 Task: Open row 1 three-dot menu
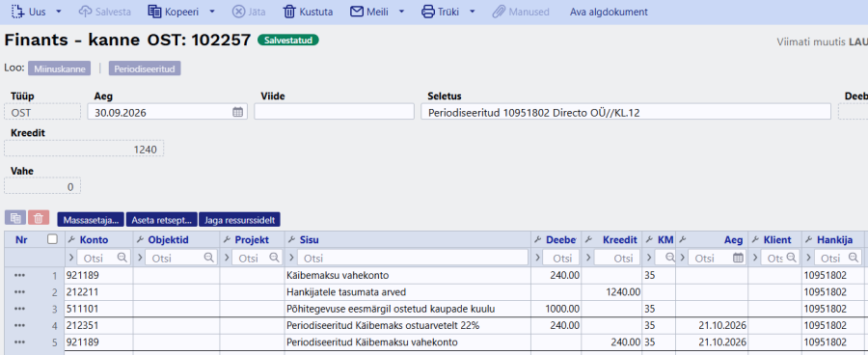point(20,275)
